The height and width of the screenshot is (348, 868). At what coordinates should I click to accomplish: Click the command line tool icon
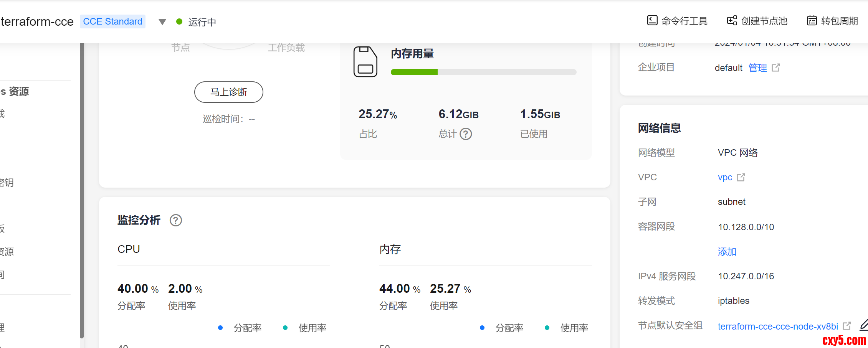[652, 20]
